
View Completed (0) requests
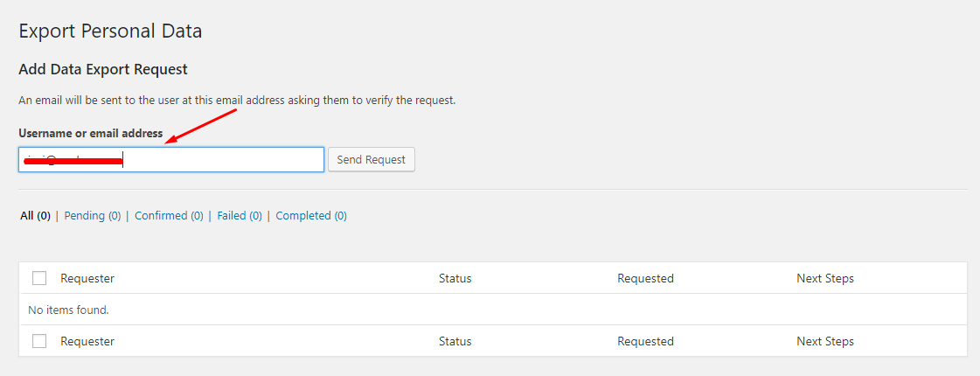tap(311, 216)
